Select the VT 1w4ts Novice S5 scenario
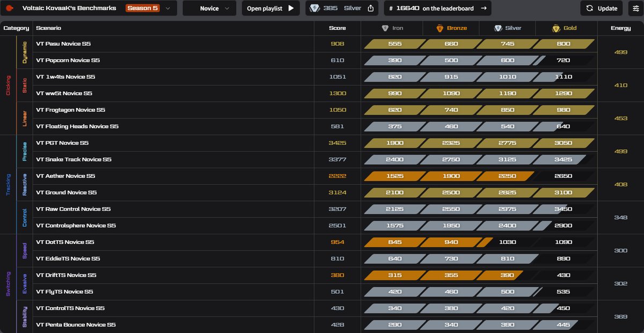Viewport: 644px width, 333px height. (65, 77)
